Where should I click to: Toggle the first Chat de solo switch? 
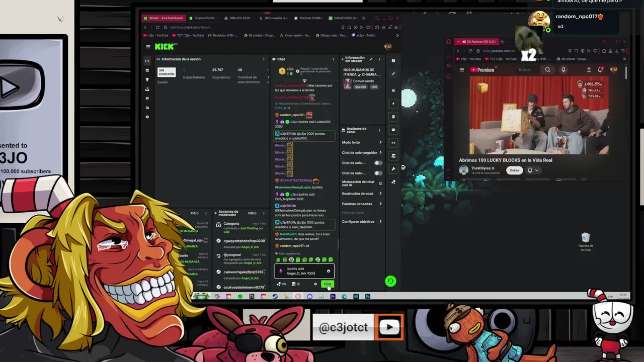[377, 163]
